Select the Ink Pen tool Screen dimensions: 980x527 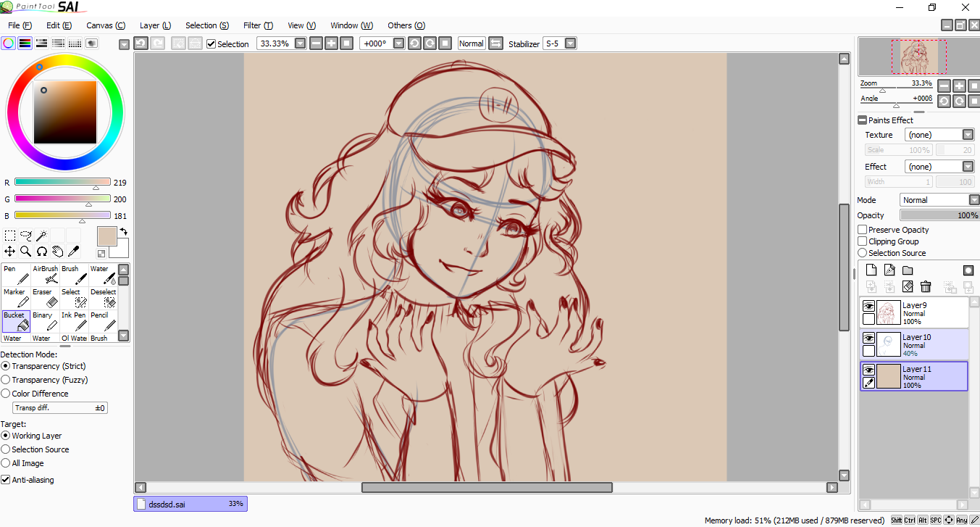[74, 321]
